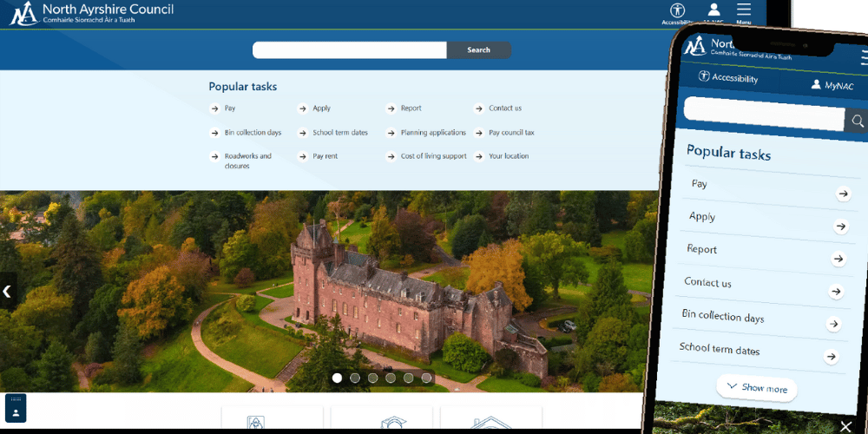Viewport: 868px width, 434px height.
Task: Click arrow icon beside desktop Pay
Action: coord(214,108)
